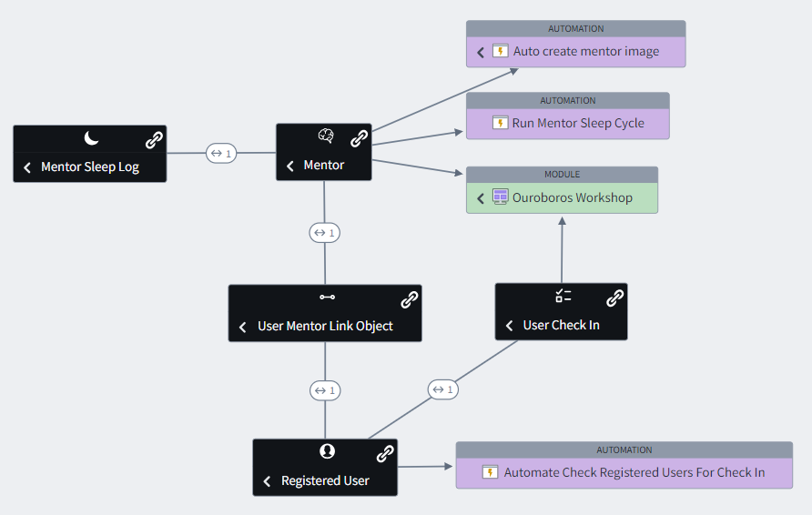Select the User Mentor Link Object node label
The width and height of the screenshot is (812, 515).
325,326
